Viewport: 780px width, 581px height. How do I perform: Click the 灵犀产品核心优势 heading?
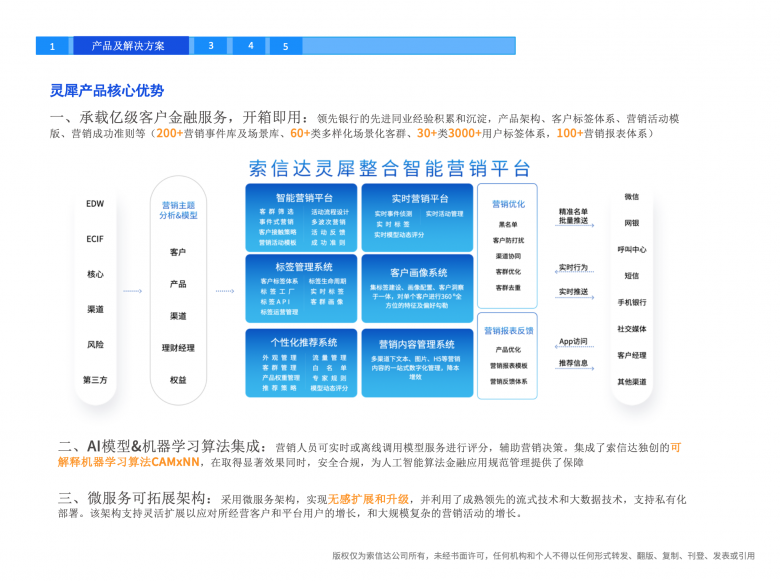[107, 91]
